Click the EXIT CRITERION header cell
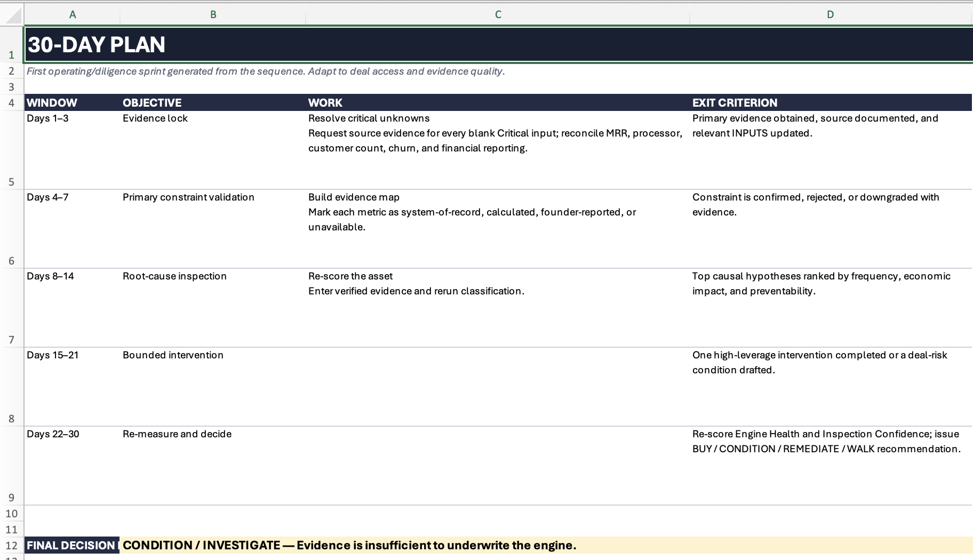The height and width of the screenshot is (560, 973). (x=831, y=102)
